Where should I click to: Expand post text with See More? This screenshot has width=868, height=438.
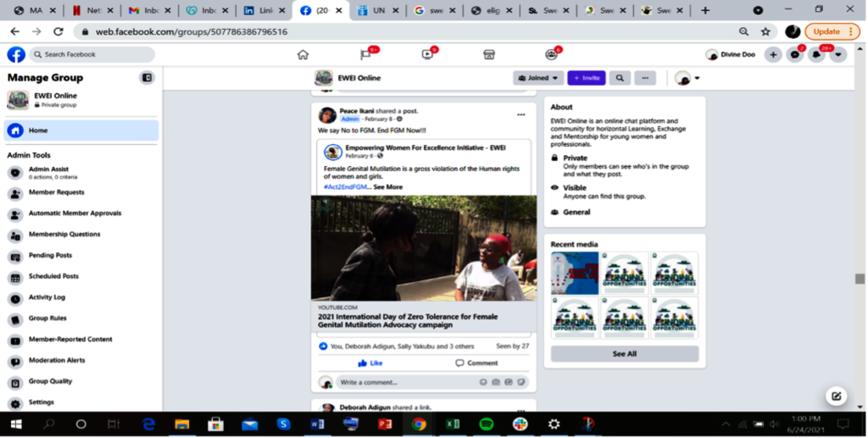[x=387, y=187]
